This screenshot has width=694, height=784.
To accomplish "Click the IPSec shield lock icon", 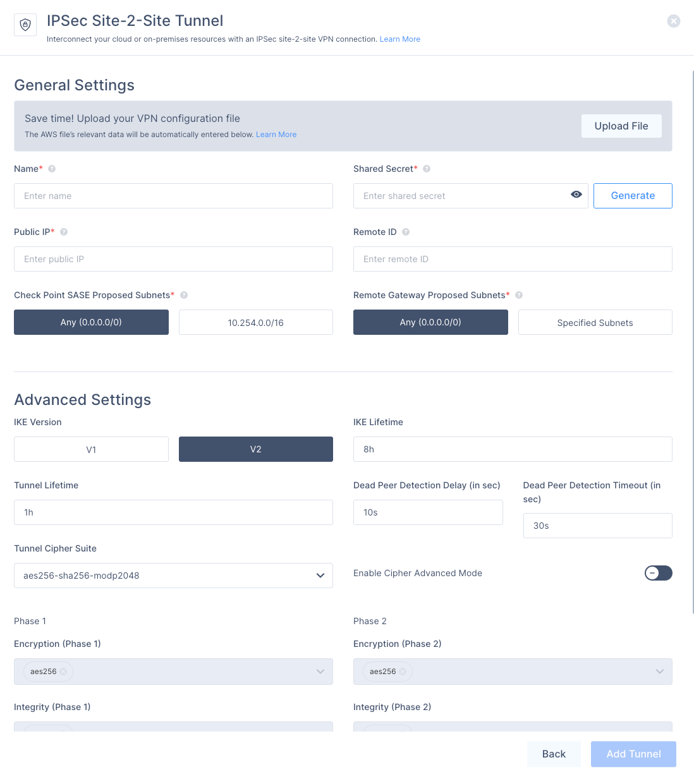I will click(25, 25).
